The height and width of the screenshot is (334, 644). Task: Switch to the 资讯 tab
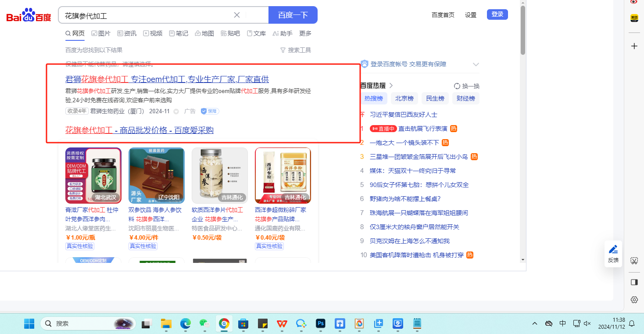(x=127, y=33)
